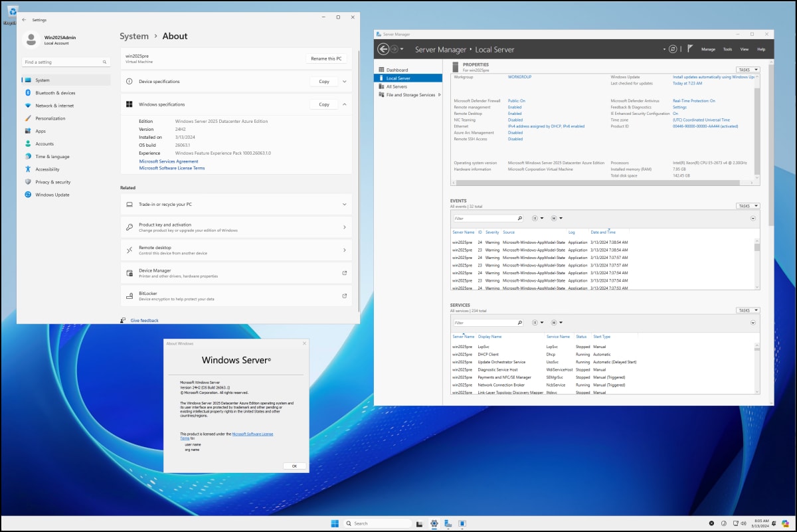Click OK in the About Windows dialog
Viewport: 797px width, 532px height.
(294, 466)
